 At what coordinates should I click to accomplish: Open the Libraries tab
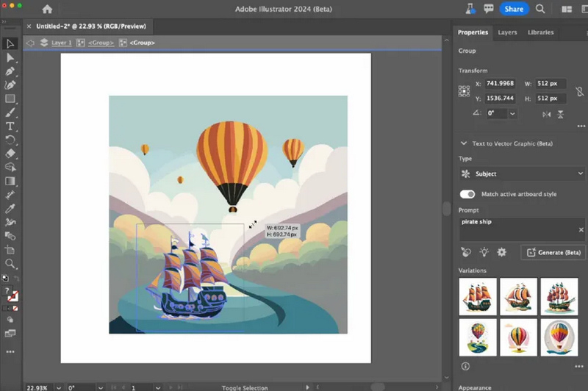(x=540, y=32)
